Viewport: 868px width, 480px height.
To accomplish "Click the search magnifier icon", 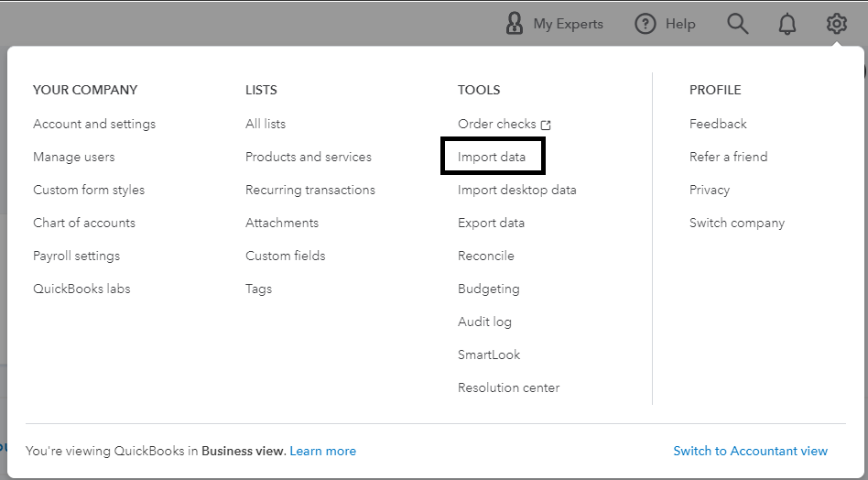I will coord(737,24).
